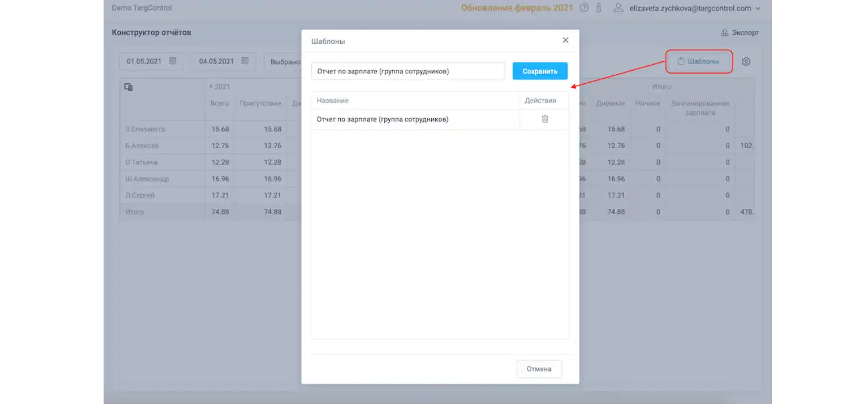Select the row Б Алексей
Image resolution: width=868 pixels, height=405 pixels.
click(x=162, y=146)
